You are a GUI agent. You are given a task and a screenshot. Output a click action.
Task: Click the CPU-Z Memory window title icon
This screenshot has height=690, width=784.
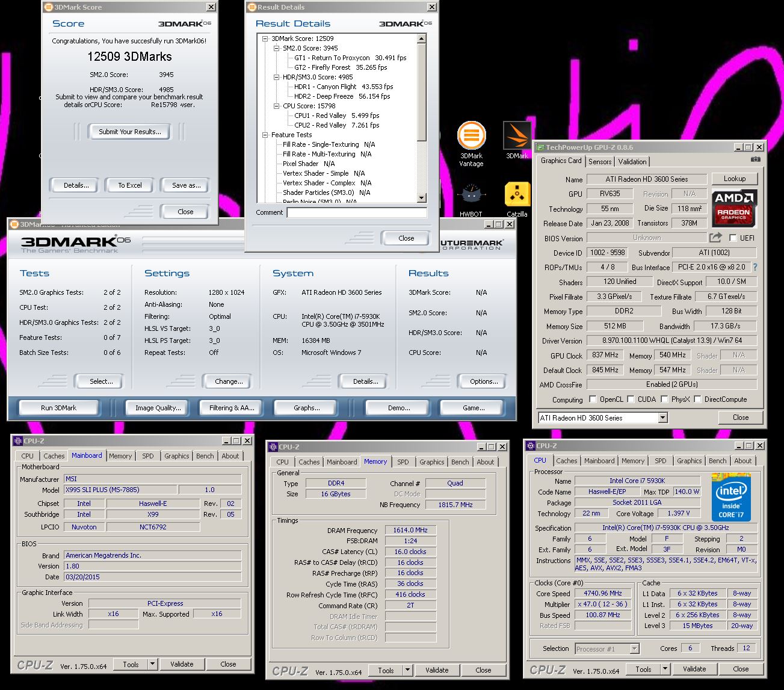(273, 447)
